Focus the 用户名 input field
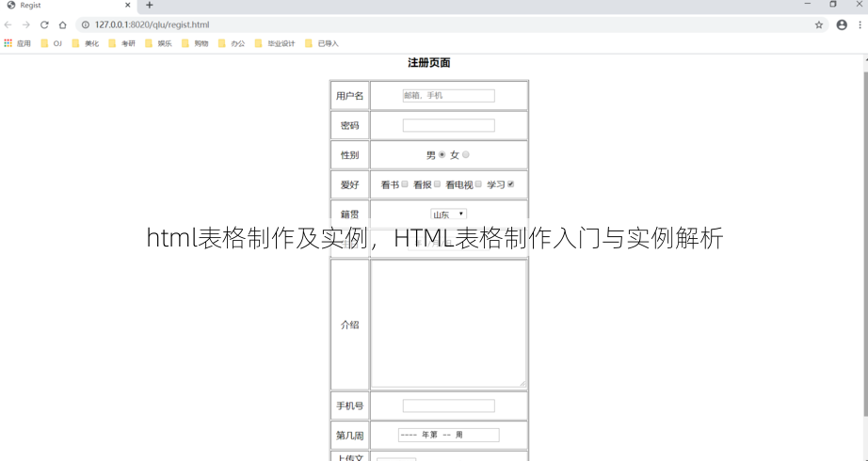This screenshot has width=868, height=461. tap(448, 96)
